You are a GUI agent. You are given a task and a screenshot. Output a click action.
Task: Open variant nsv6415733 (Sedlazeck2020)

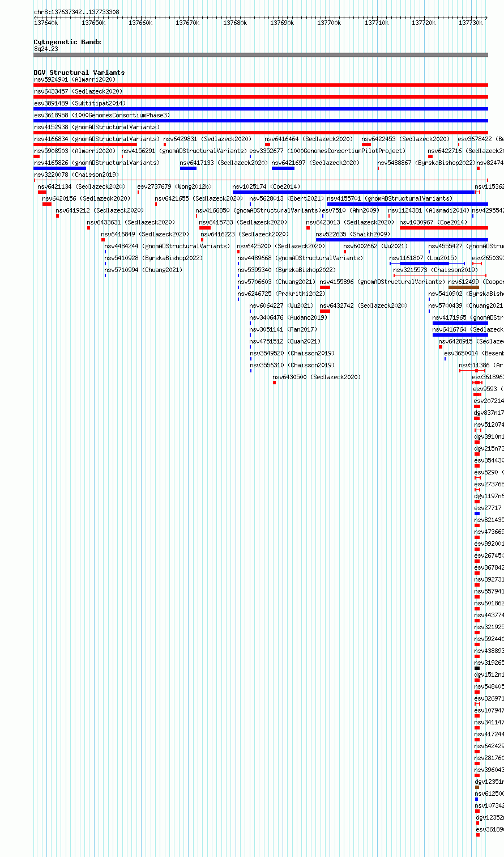(x=243, y=222)
